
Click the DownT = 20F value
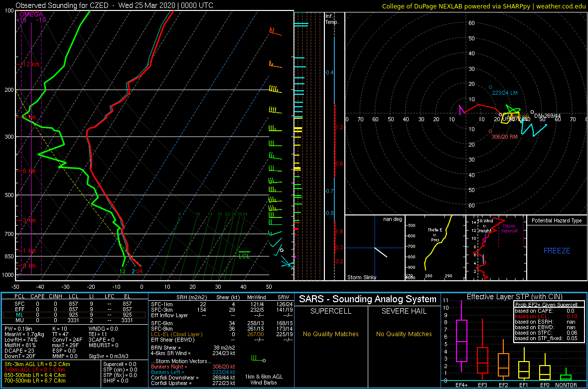click(x=20, y=356)
